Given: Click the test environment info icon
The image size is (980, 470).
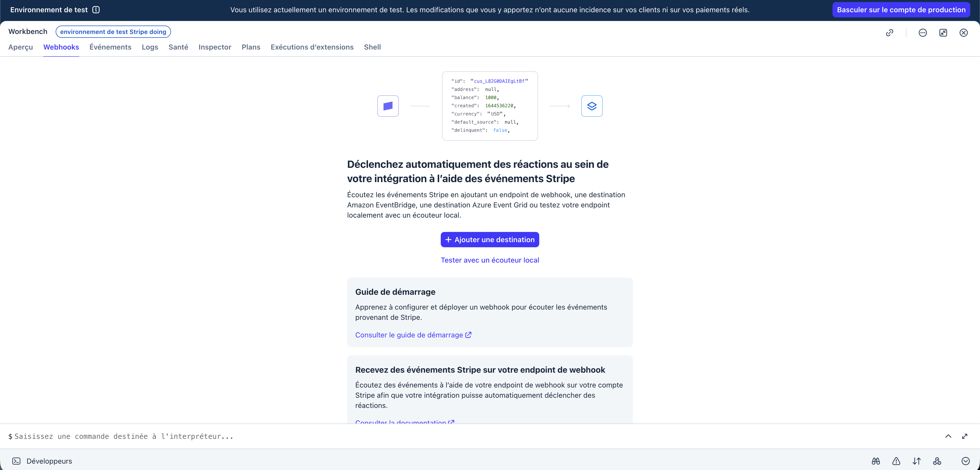Looking at the screenshot, I should [96, 10].
